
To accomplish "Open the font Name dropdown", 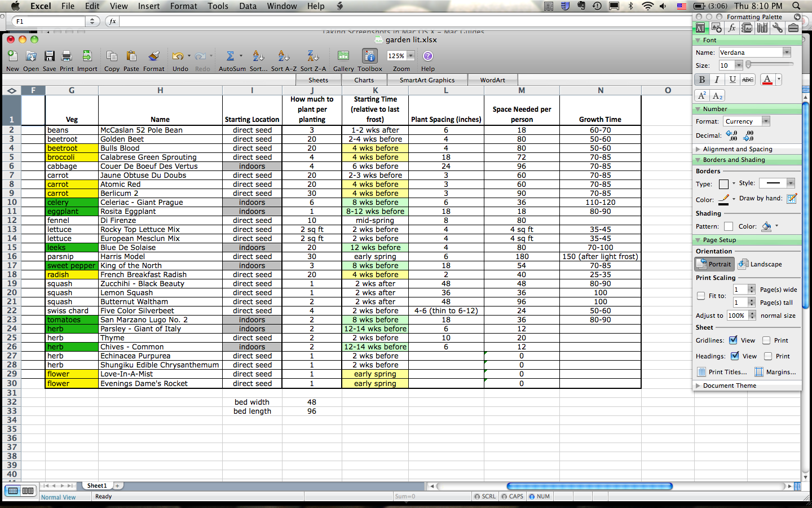I will click(787, 52).
